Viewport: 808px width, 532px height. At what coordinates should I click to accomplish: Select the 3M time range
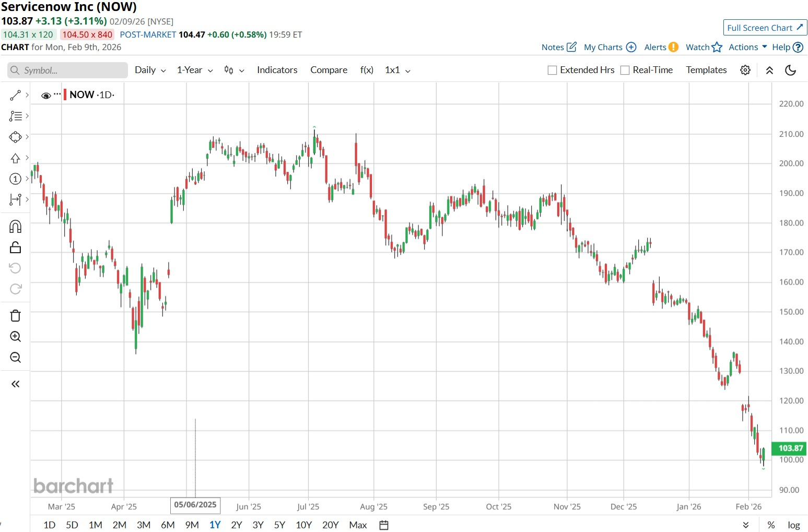tap(144, 525)
